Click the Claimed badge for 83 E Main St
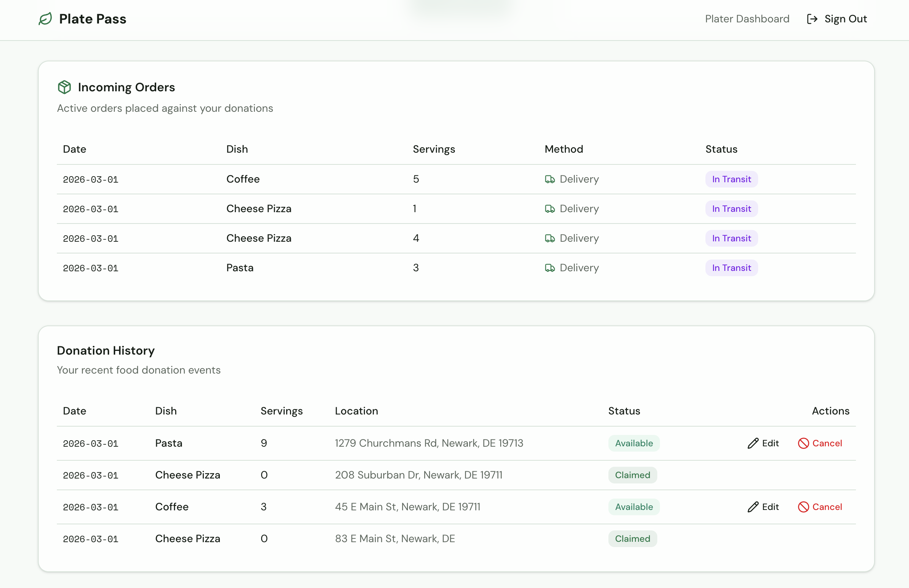909x588 pixels. click(x=632, y=539)
